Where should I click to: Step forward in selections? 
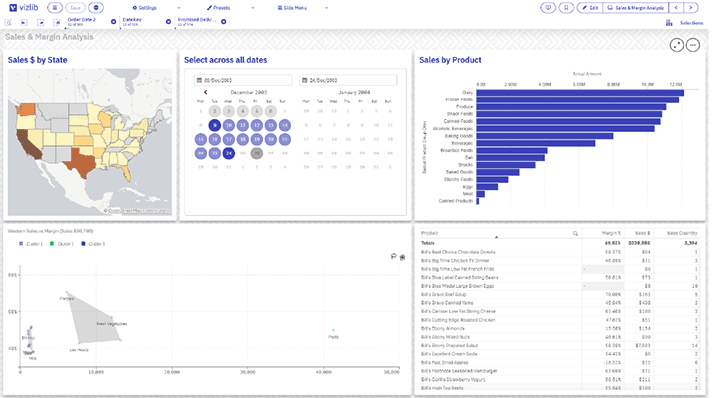click(40, 22)
